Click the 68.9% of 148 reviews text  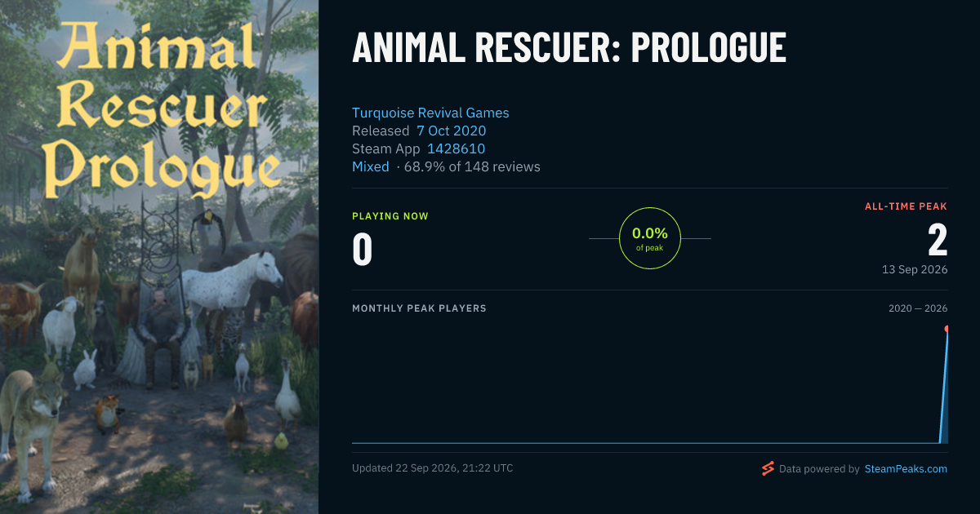(x=472, y=166)
